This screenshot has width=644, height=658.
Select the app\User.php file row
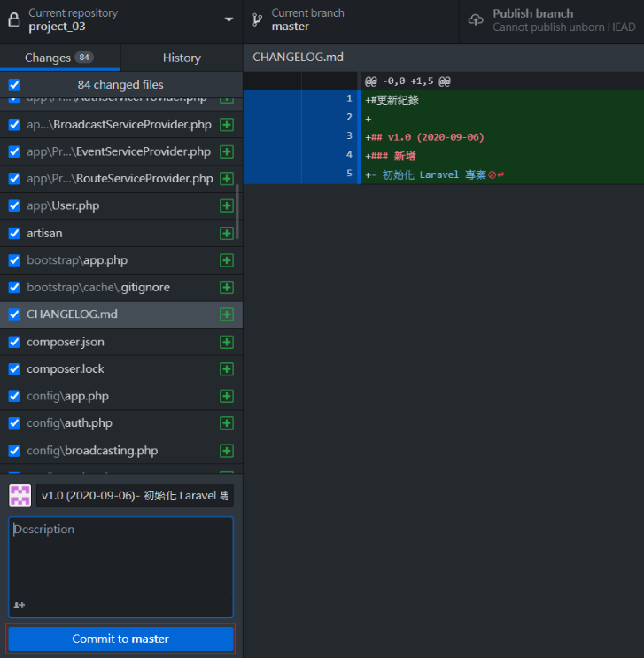point(121,205)
